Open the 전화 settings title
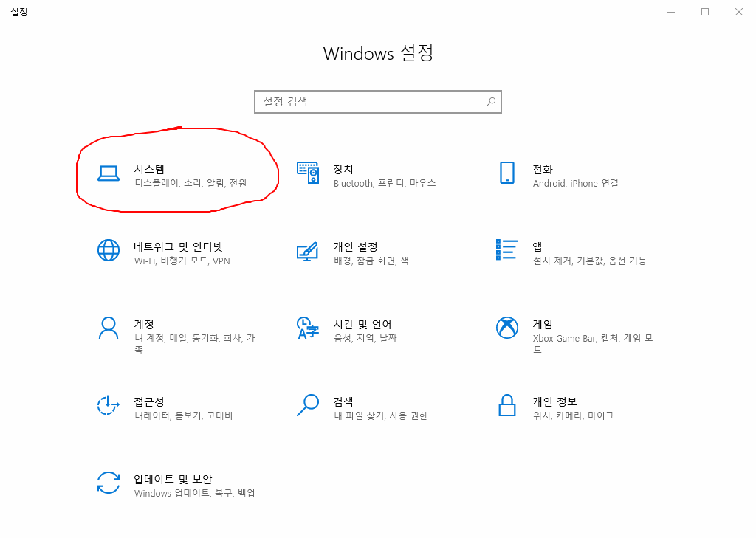Screen dimensions: 756x538 point(543,169)
